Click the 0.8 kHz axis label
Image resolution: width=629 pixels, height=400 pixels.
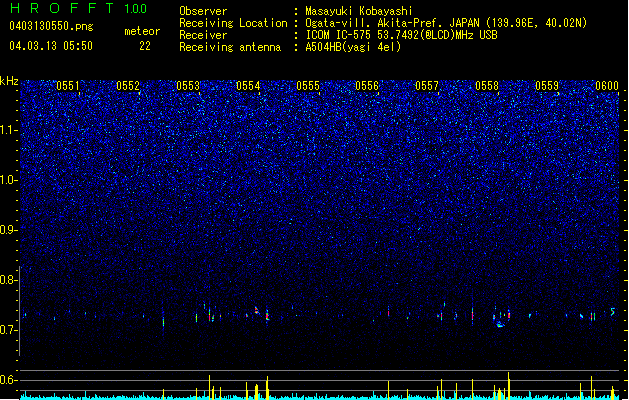pyautogui.click(x=9, y=280)
